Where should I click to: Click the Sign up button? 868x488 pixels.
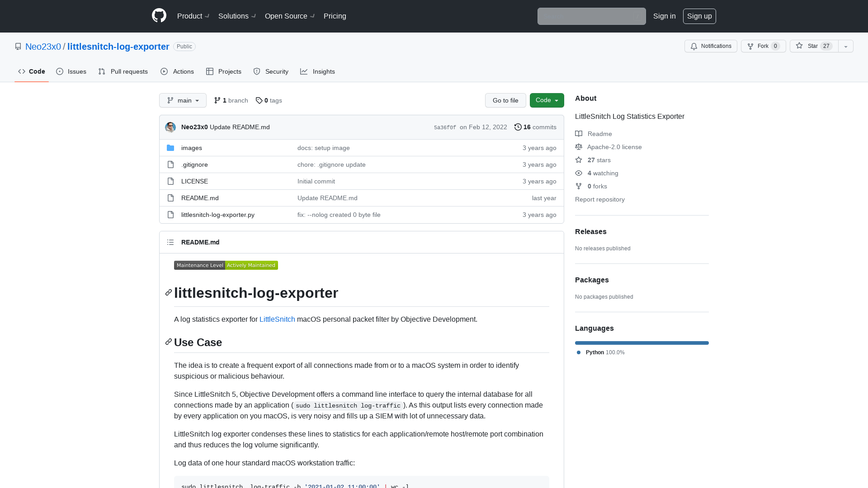(699, 16)
